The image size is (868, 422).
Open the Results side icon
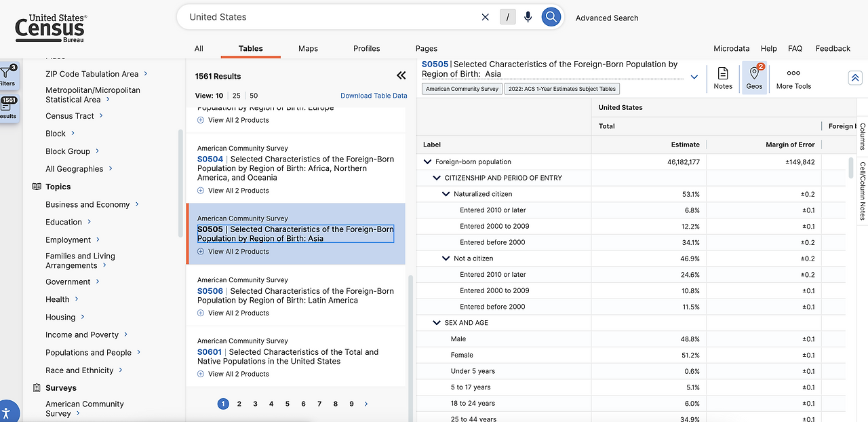click(x=8, y=109)
